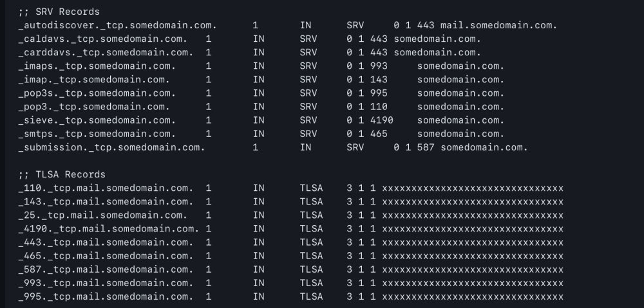Click the _smtps._tcp.somedomain.com record name
Viewport: 644px width, 308px height.
97,134
